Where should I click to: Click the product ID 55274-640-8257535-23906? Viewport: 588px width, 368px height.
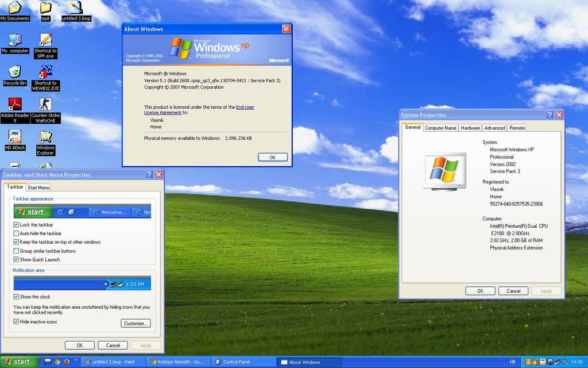pyautogui.click(x=516, y=204)
